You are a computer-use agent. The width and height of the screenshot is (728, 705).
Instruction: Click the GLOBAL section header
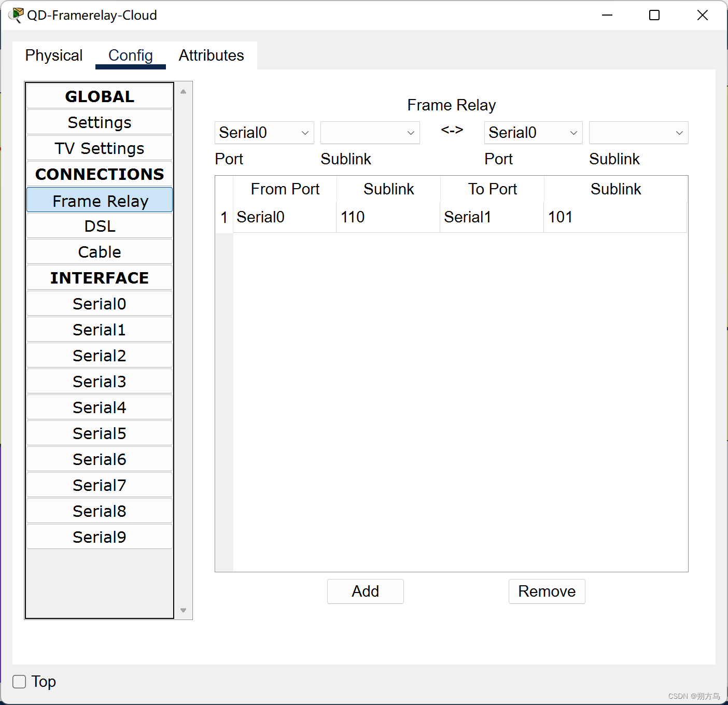tap(100, 96)
